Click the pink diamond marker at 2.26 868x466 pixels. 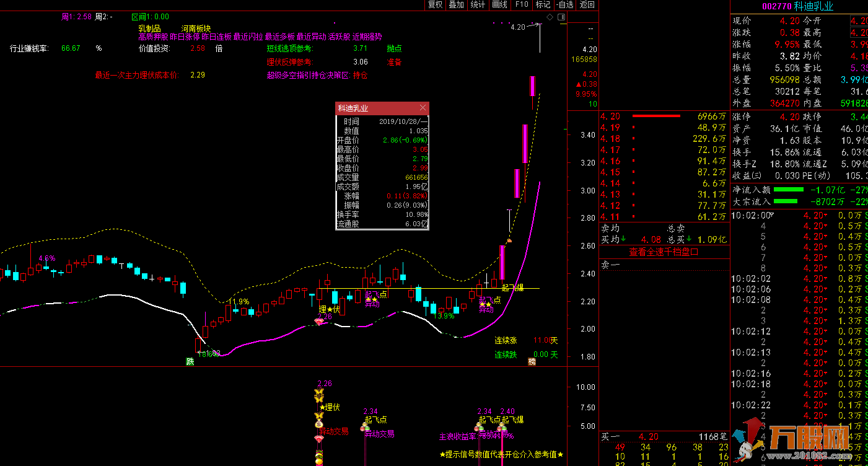pos(320,322)
